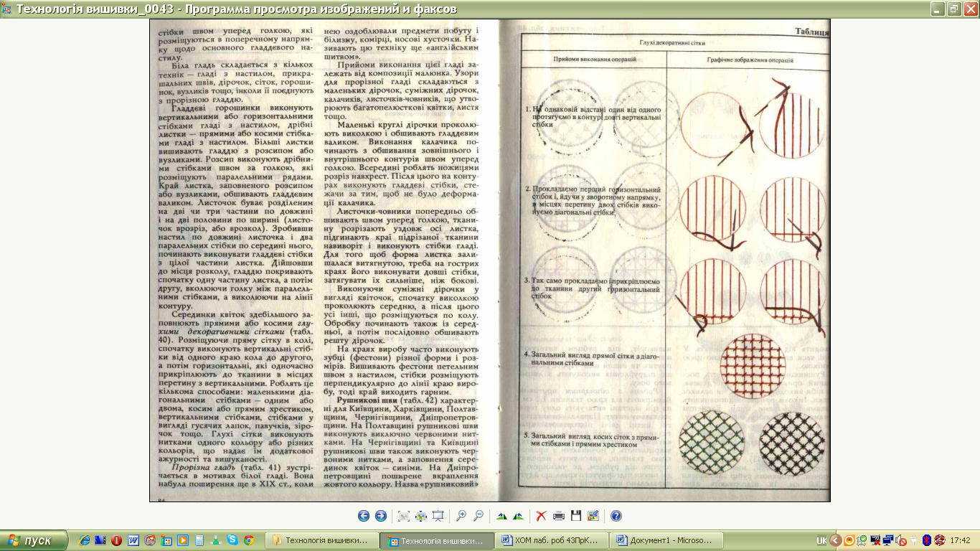Image resolution: width=980 pixels, height=551 pixels.
Task: Open image for editing
Action: 593,516
